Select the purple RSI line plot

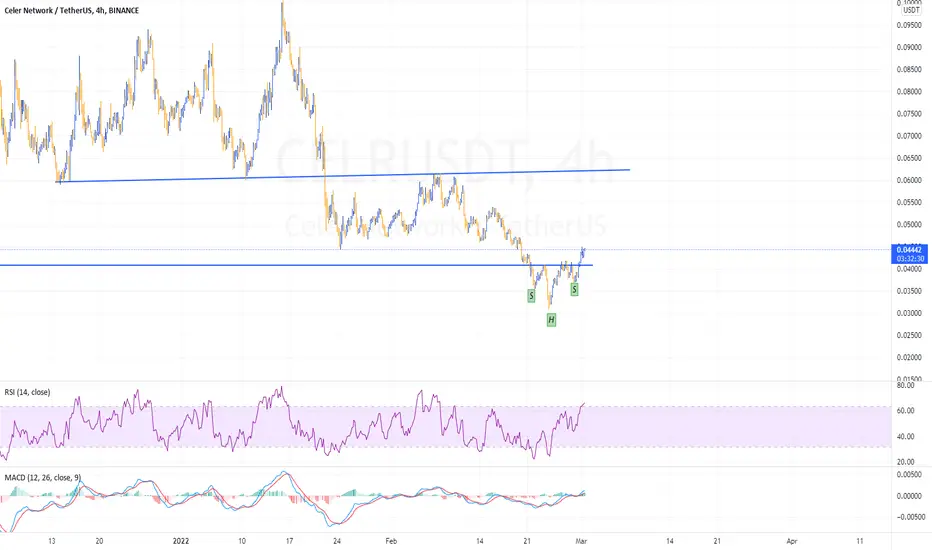(292, 423)
